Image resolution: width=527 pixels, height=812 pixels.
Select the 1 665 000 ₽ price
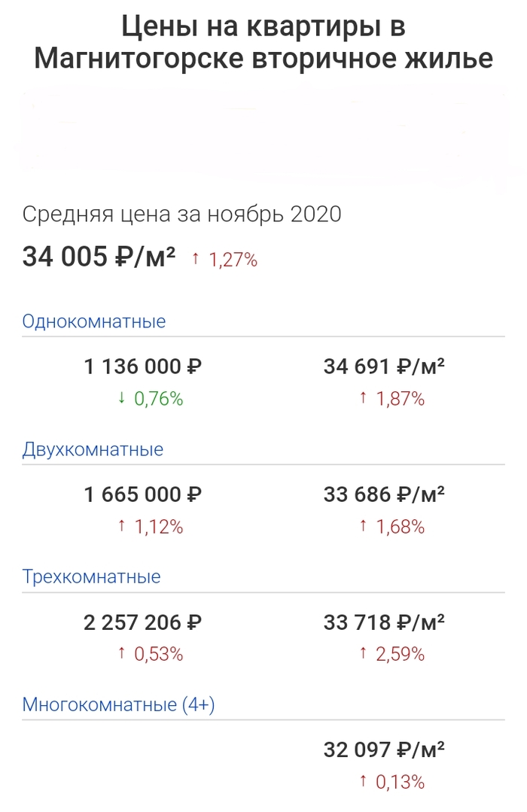pyautogui.click(x=143, y=495)
